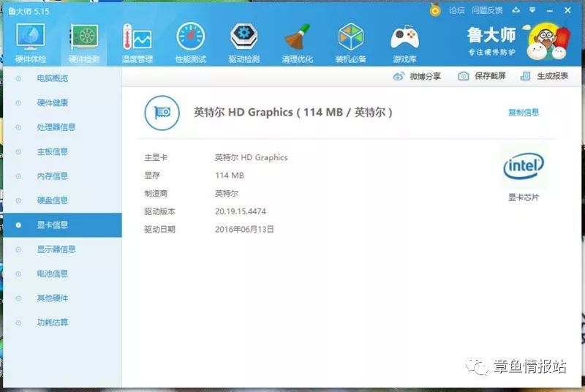This screenshot has height=392, width=585.
Task: Open 清理优化 broom cleanup icon
Action: (298, 37)
